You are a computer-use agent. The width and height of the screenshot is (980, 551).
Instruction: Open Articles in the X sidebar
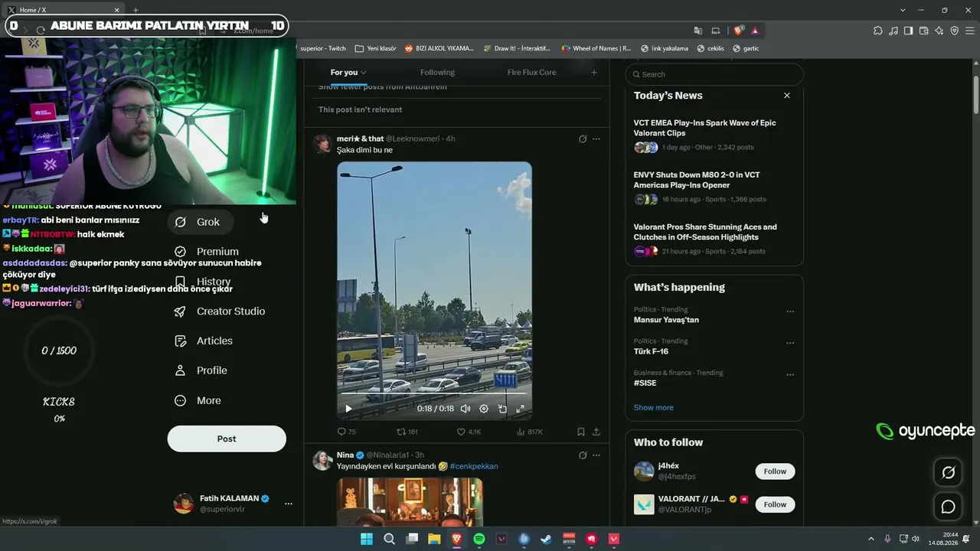click(x=203, y=341)
